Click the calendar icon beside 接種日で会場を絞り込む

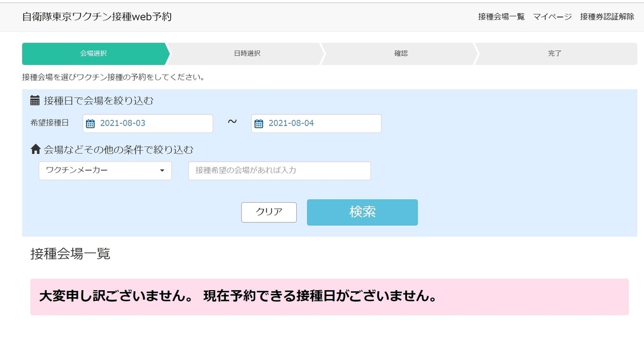(x=33, y=101)
